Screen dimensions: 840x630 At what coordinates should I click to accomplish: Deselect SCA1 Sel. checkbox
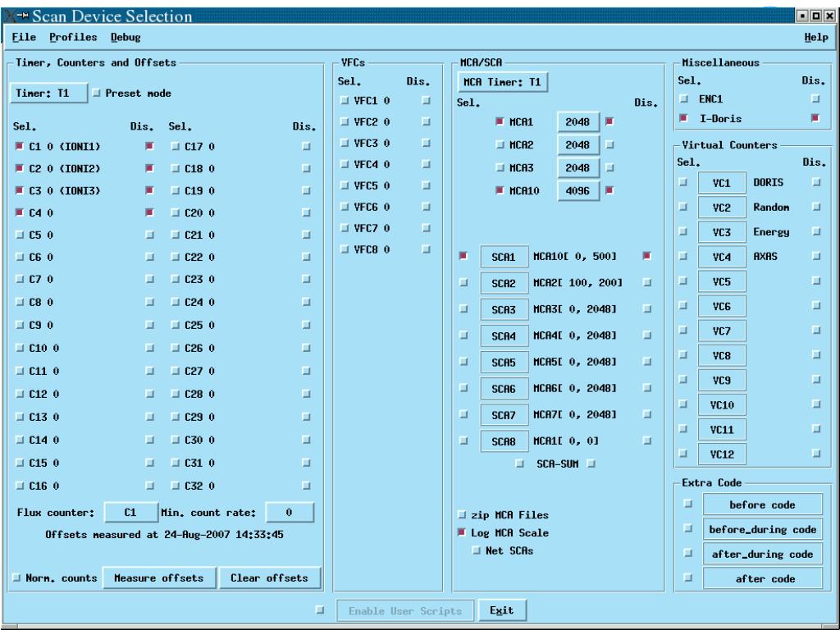(463, 256)
